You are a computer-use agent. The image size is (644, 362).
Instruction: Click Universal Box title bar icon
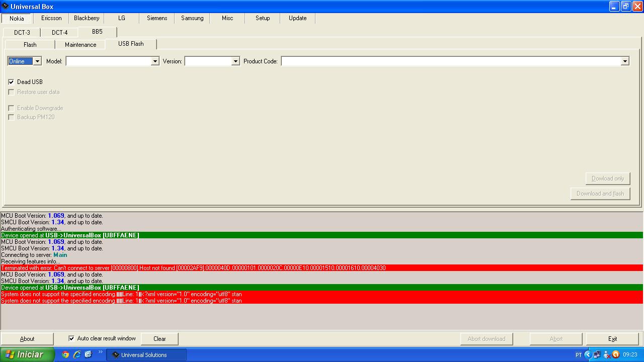(x=5, y=7)
